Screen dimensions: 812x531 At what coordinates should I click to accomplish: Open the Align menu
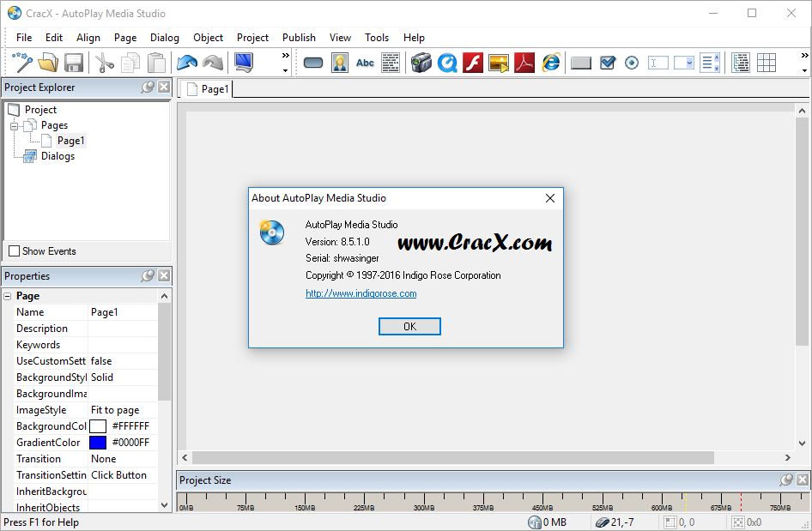[88, 38]
